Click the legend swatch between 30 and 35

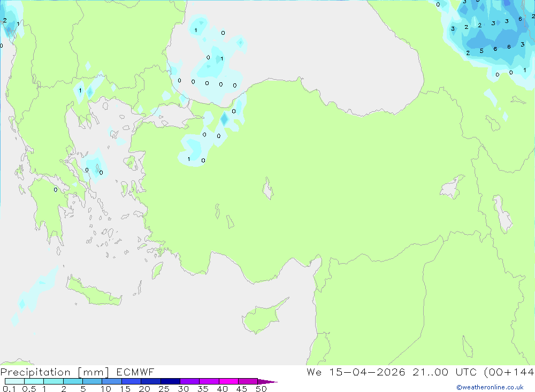190,381
